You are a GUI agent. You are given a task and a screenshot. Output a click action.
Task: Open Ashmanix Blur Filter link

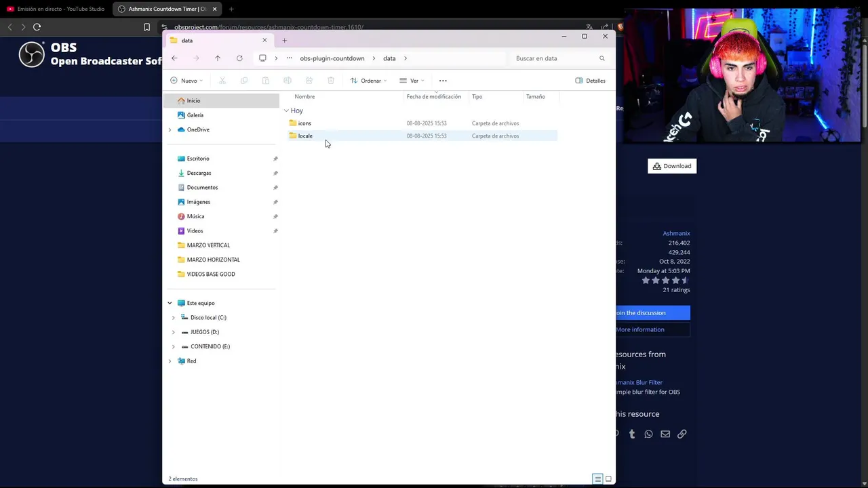[639, 382]
